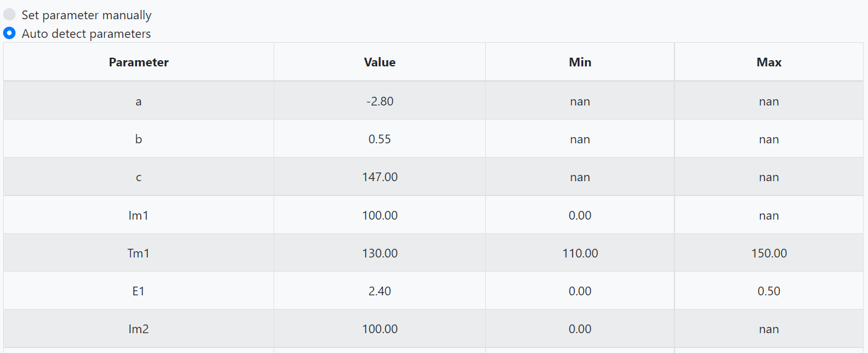Click the Im2 parameter name cell

[138, 329]
